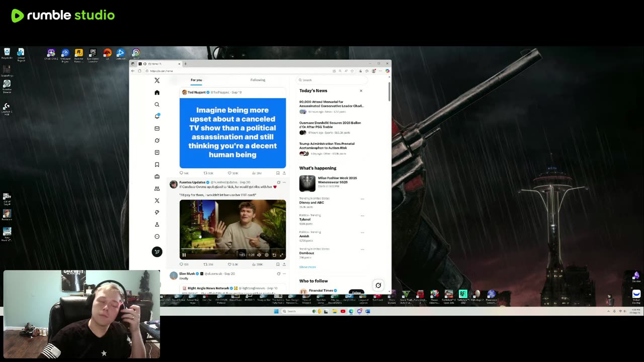Open the Trump Administration Acetaminophen news story
The width and height of the screenshot is (644, 362).
point(327,146)
